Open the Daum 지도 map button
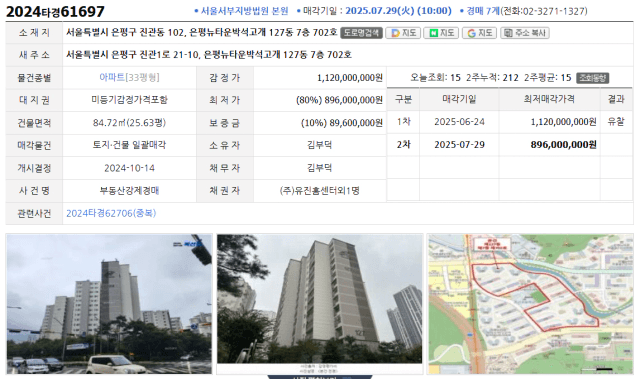The width and height of the screenshot is (640, 379). (403, 33)
